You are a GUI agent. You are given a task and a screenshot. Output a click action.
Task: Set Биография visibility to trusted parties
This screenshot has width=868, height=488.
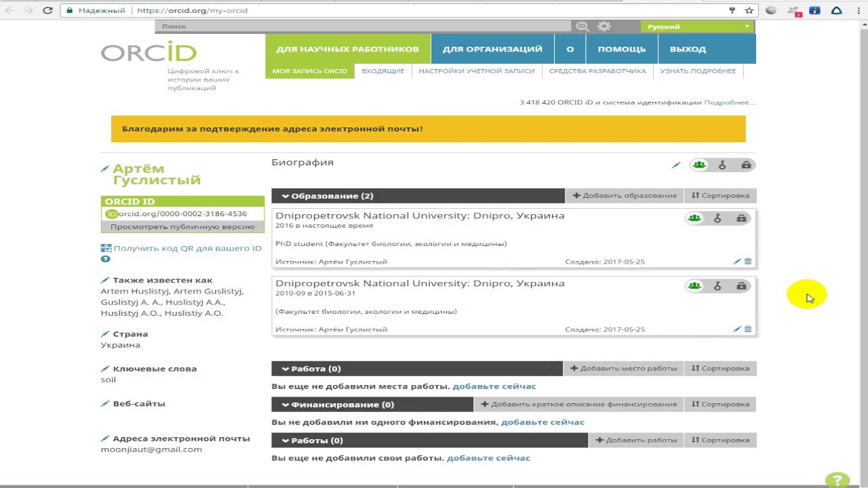point(722,165)
